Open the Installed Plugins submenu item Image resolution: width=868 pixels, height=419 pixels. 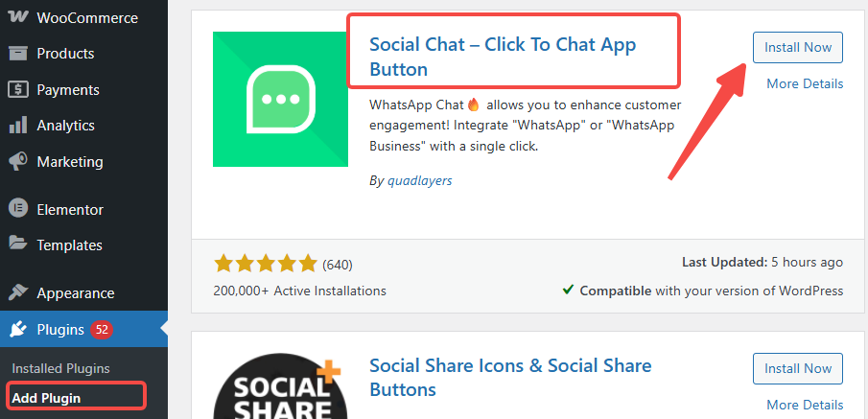pos(60,368)
